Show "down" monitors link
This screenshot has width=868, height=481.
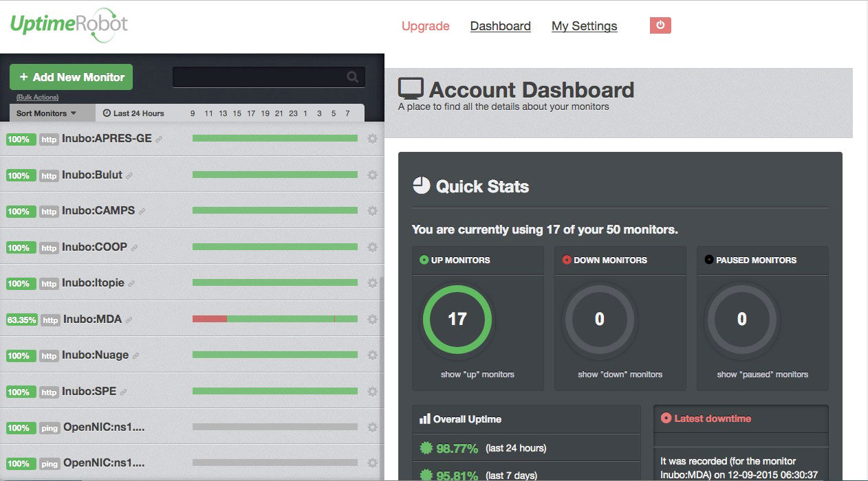point(620,374)
